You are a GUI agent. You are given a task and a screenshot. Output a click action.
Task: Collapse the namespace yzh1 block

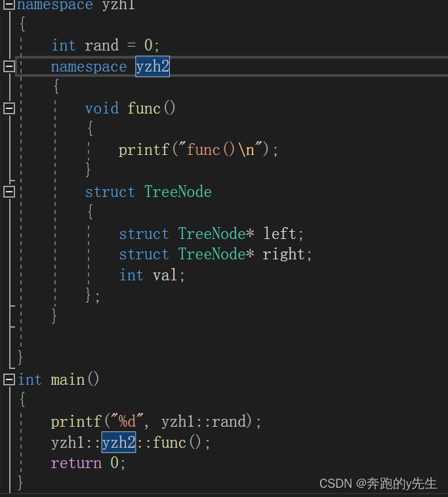[x=9, y=5]
